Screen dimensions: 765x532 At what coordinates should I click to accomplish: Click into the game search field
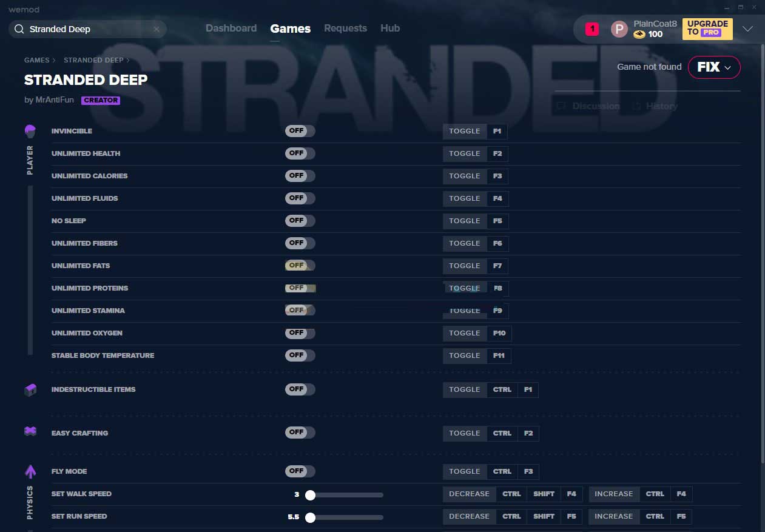[88, 29]
